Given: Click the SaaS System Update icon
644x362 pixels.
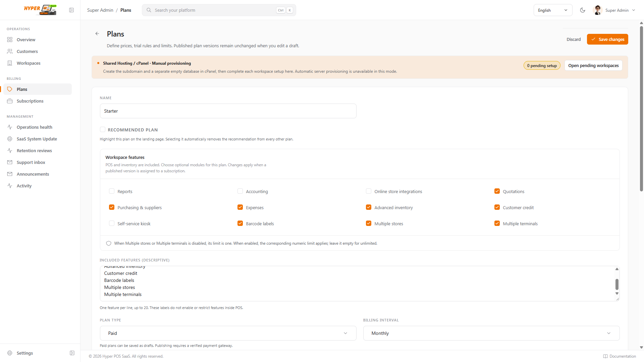Looking at the screenshot, I should click(10, 139).
